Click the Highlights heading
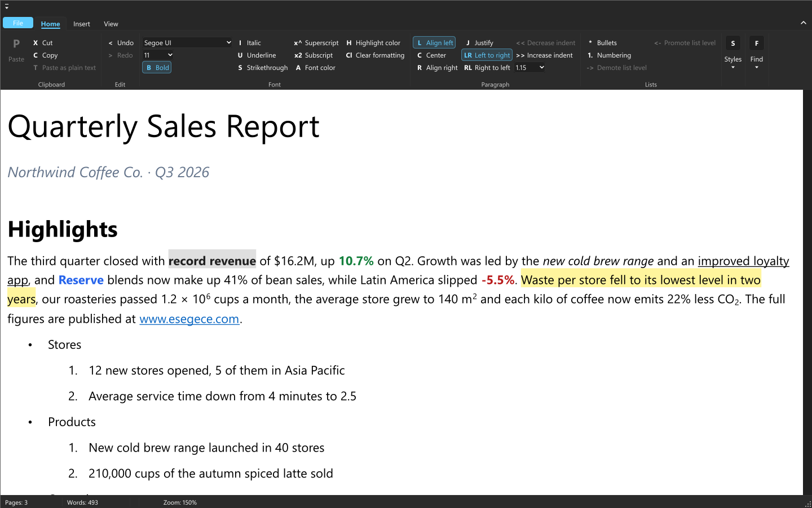 coord(63,229)
